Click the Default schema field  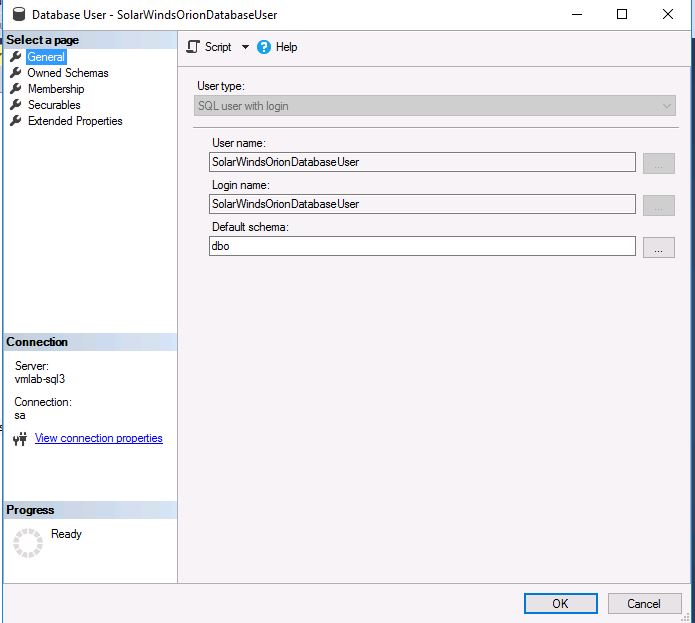[422, 246]
